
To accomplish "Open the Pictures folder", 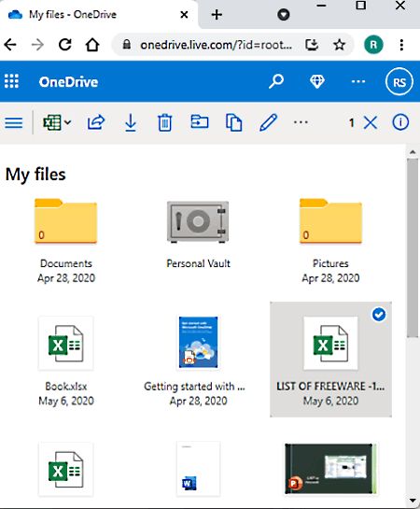I will 330,220.
